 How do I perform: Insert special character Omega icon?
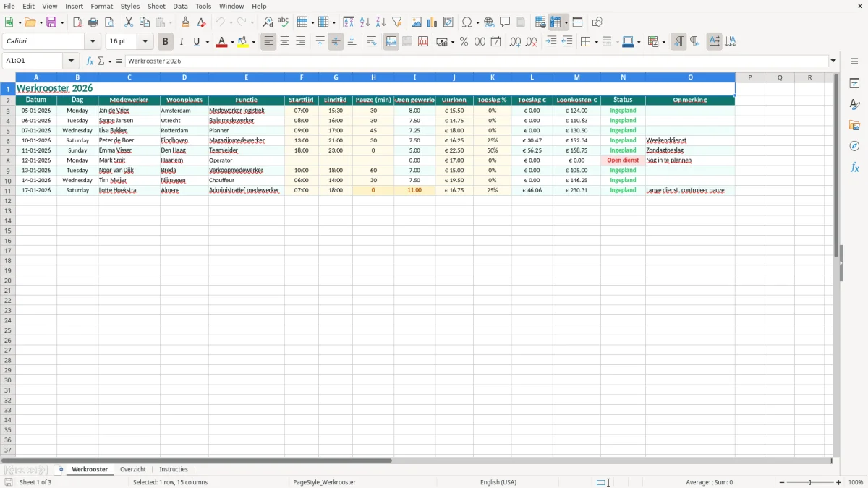[467, 22]
